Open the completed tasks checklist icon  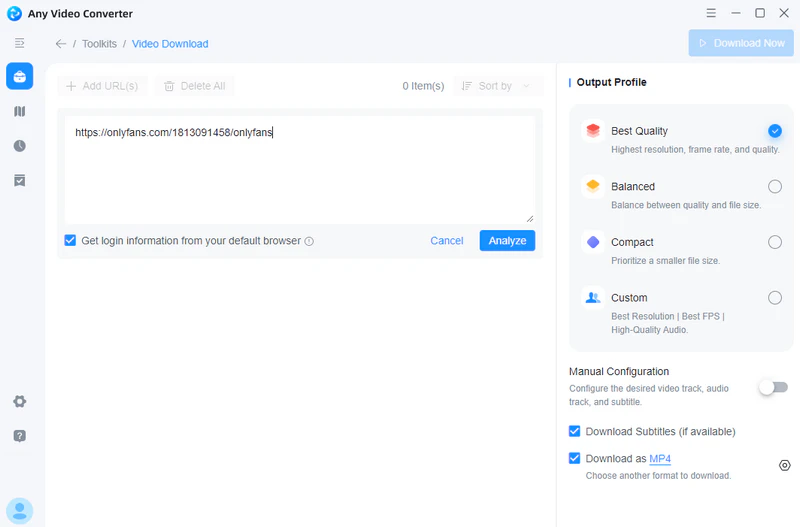pyautogui.click(x=19, y=180)
